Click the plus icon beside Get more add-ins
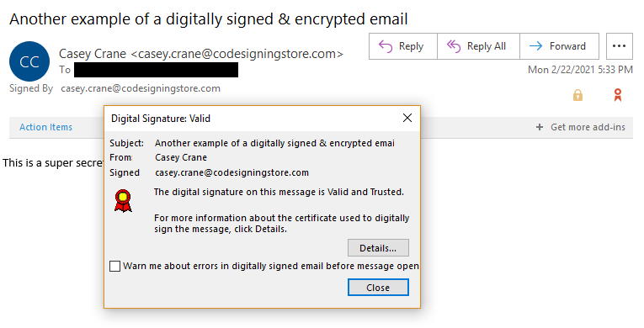 tap(540, 127)
